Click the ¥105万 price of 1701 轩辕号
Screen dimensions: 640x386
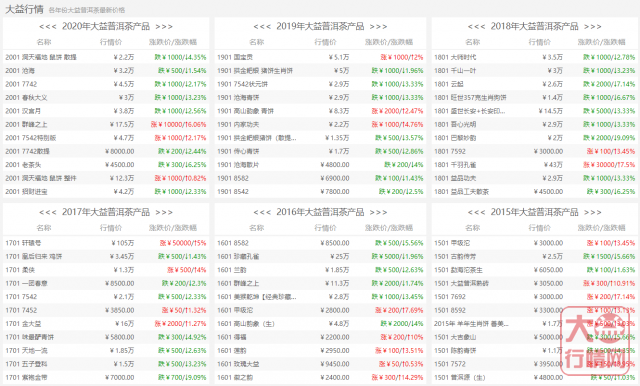(122, 243)
